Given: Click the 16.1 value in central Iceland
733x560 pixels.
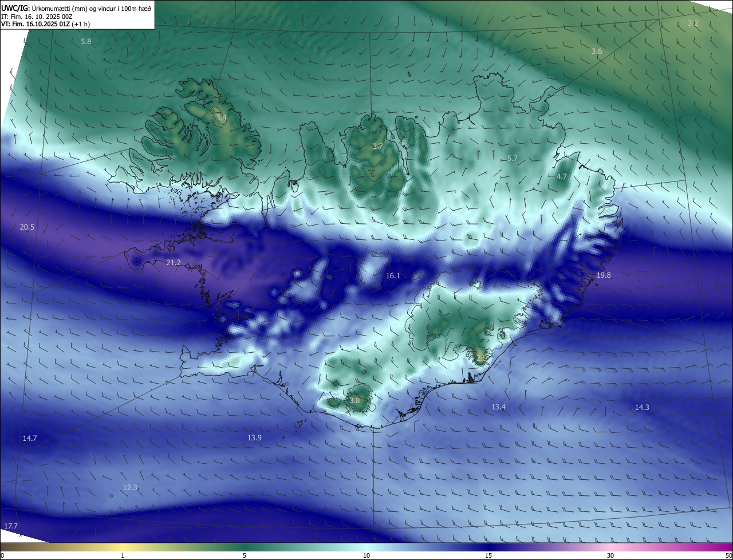Looking at the screenshot, I should point(393,276).
